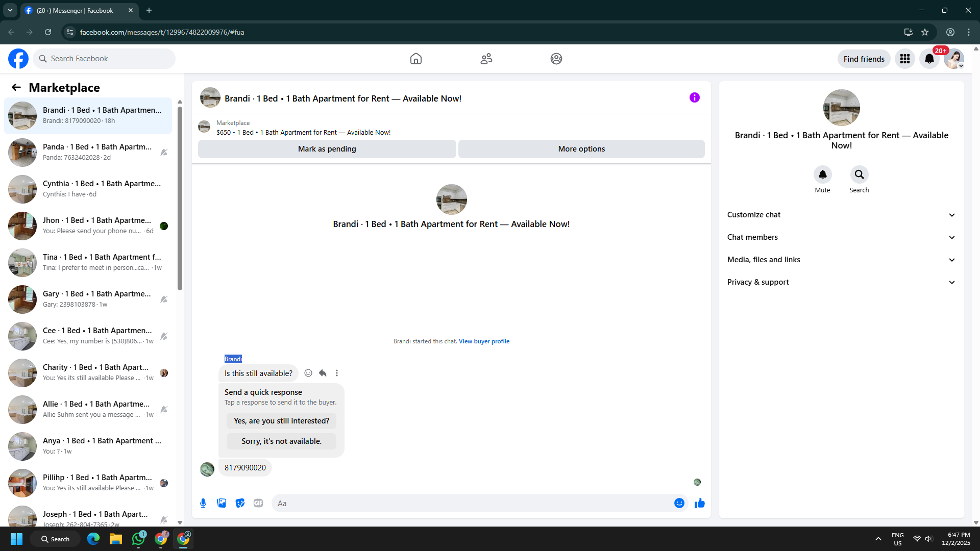Mute this chat with bell icon
This screenshot has width=980, height=551.
click(x=822, y=175)
